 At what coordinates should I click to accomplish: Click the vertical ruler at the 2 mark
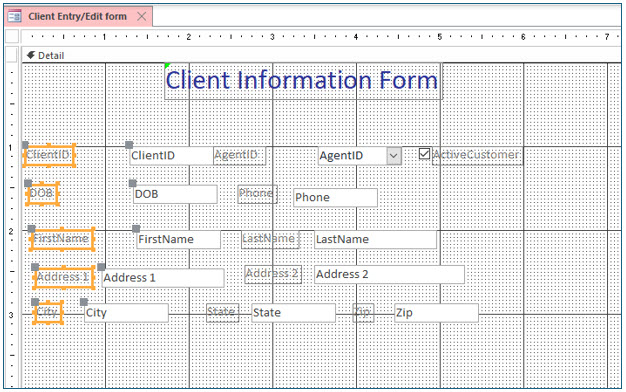[11, 231]
